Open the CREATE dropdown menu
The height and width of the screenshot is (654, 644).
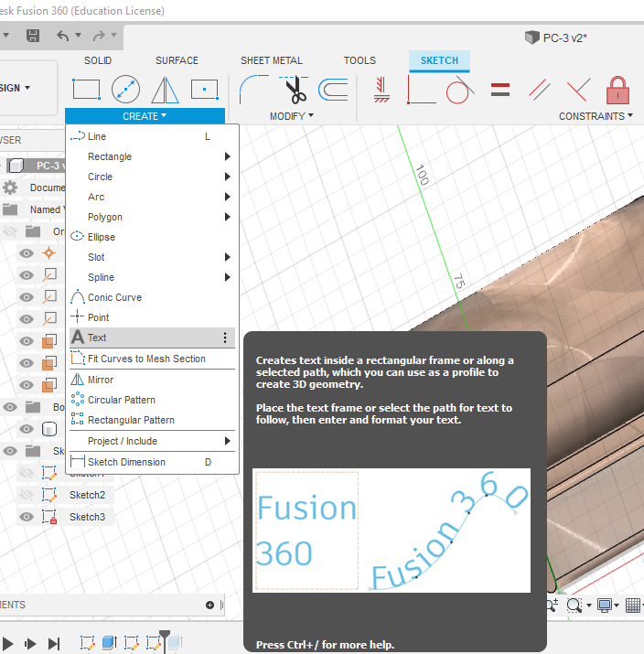(x=145, y=116)
